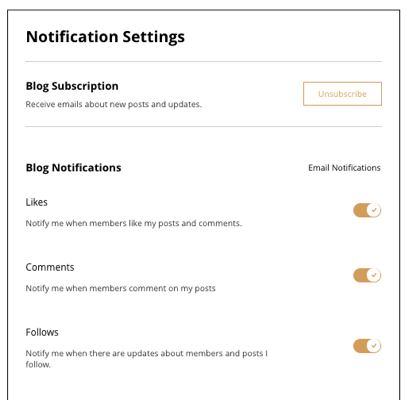Click the 'members like my posts' description text
Image resolution: width=409 pixels, height=400 pixels.
134,223
